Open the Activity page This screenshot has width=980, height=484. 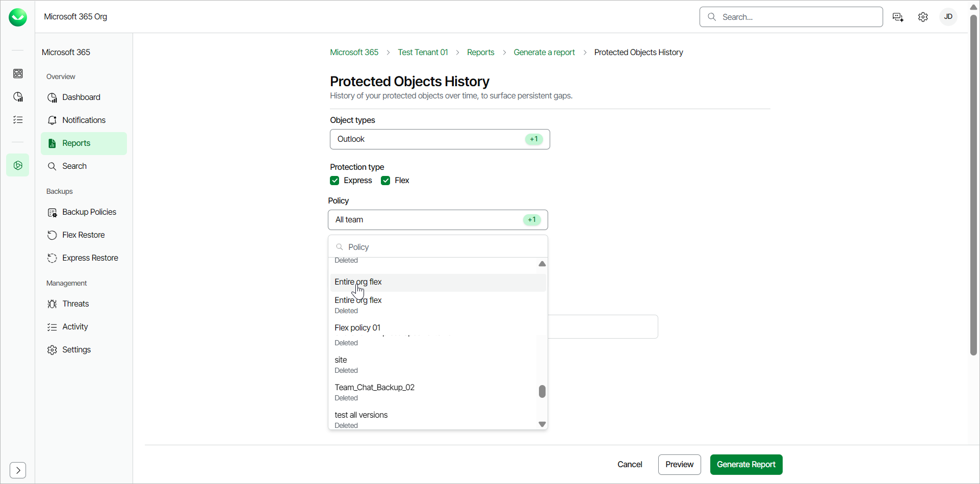point(84,327)
